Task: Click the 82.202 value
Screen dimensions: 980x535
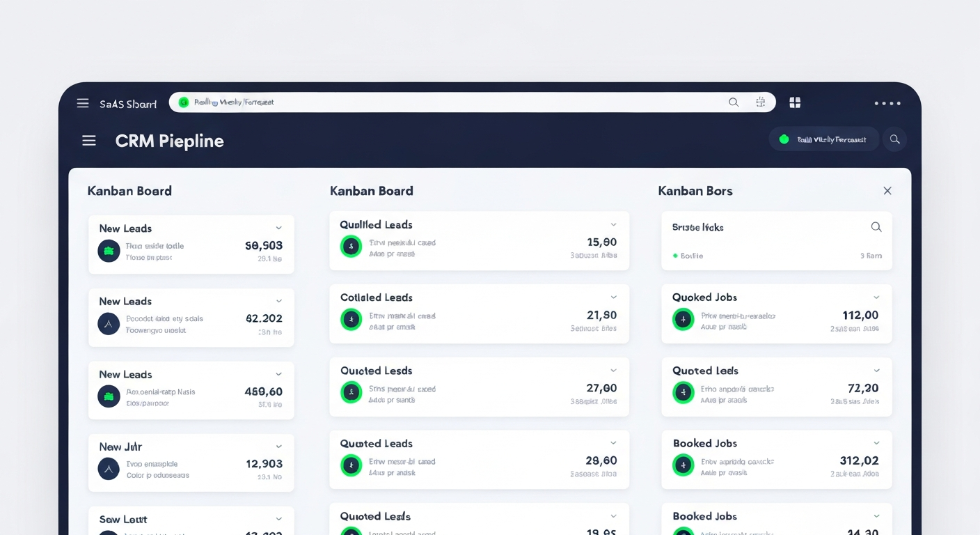Action: 264,318
